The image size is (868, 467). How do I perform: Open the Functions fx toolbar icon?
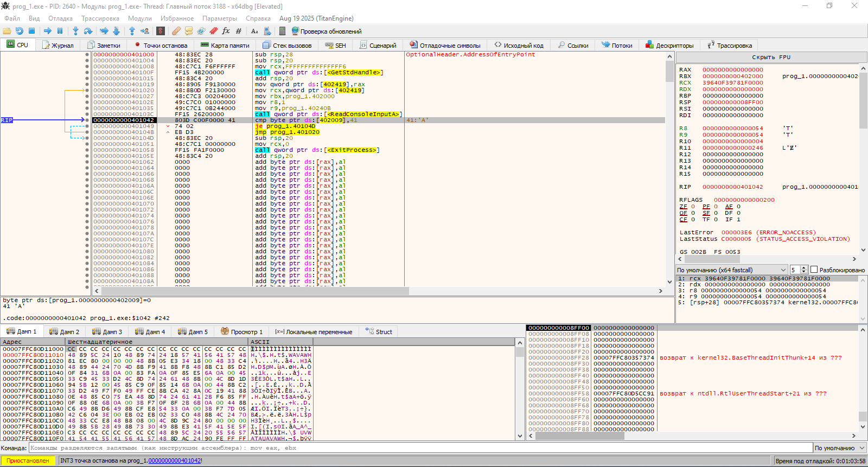coord(226,31)
